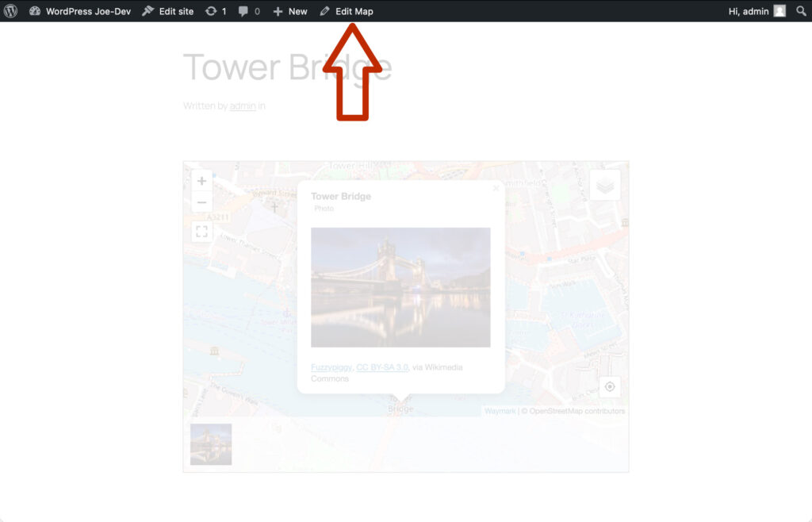Screen dimensions: 812x522
Task: View comments via speech bubble icon
Action: [249, 11]
